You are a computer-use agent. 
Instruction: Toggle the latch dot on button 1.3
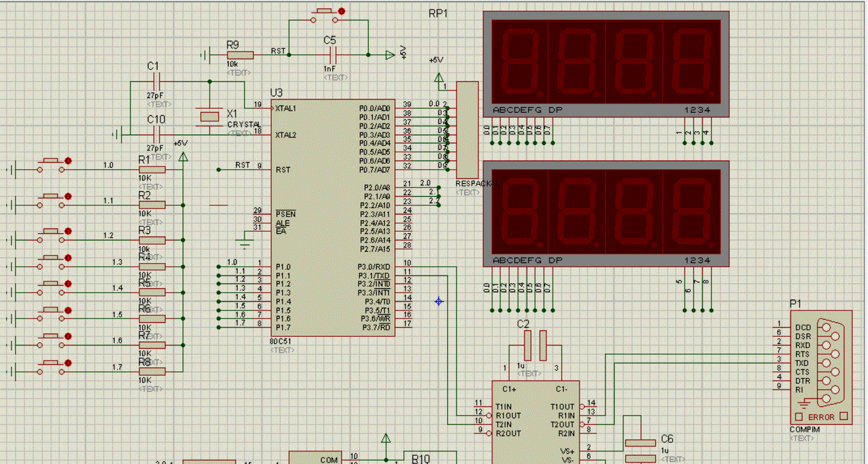[x=68, y=258]
